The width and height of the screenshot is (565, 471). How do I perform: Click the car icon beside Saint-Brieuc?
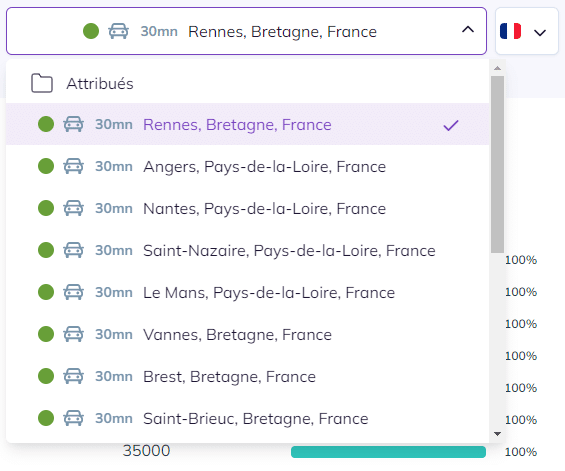(x=74, y=418)
